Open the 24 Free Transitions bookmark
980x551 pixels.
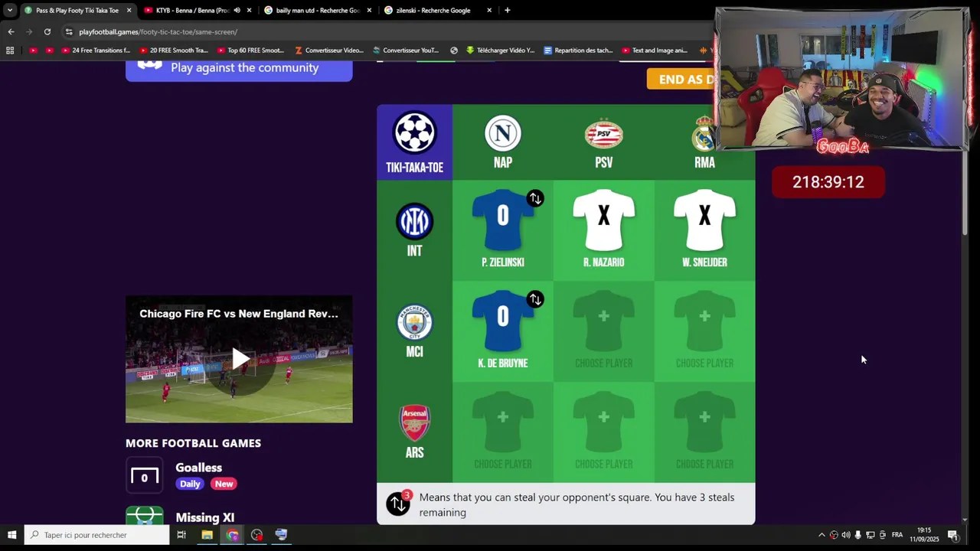click(96, 51)
